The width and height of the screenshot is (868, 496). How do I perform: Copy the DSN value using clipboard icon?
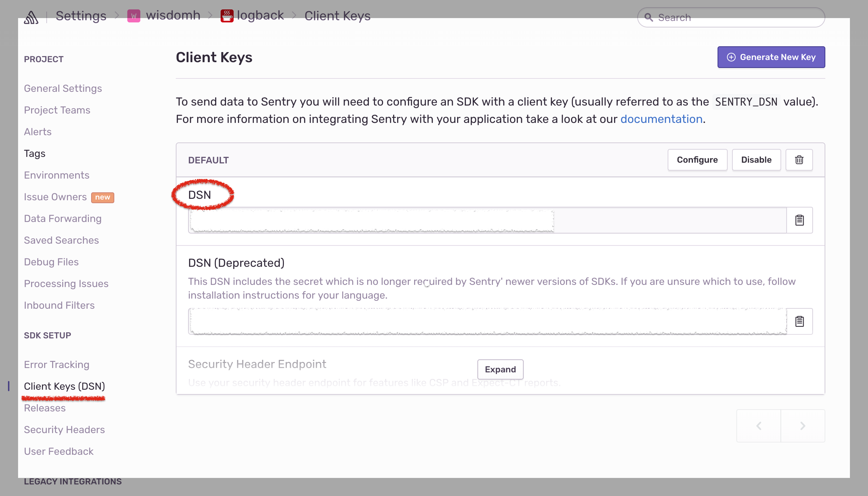(x=799, y=220)
